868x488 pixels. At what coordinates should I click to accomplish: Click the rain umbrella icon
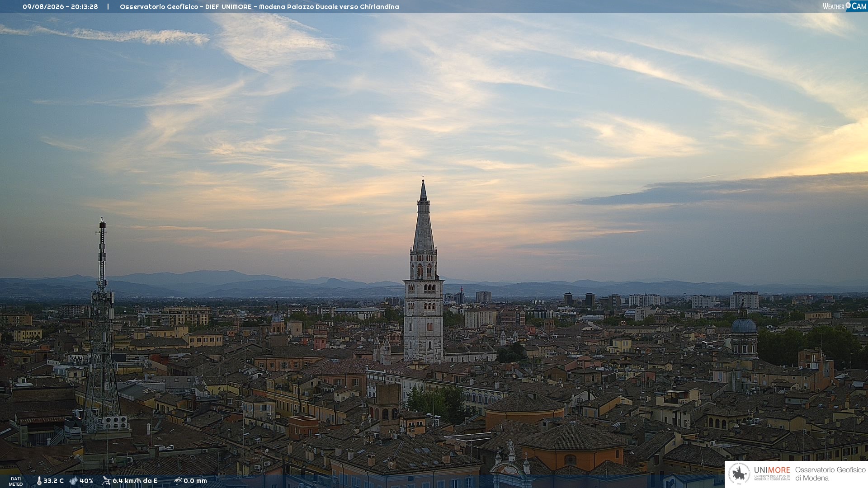point(178,481)
